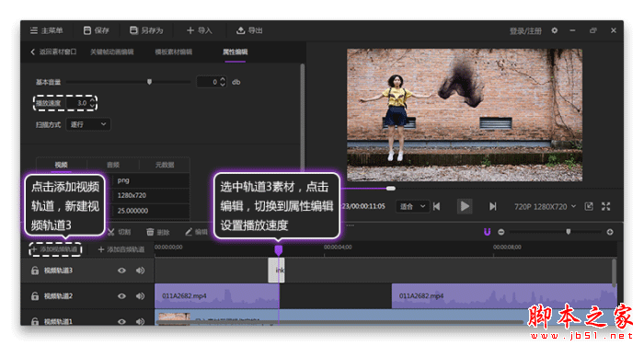Select the 音频 properties tab

pos(113,165)
